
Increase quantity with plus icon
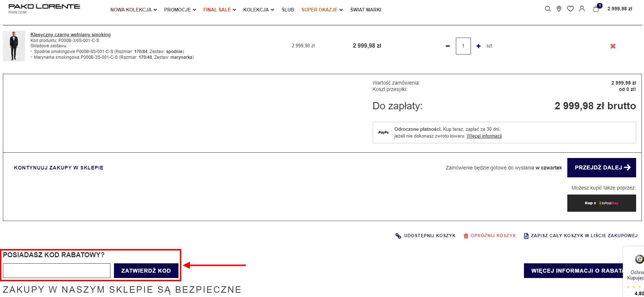[x=478, y=46]
